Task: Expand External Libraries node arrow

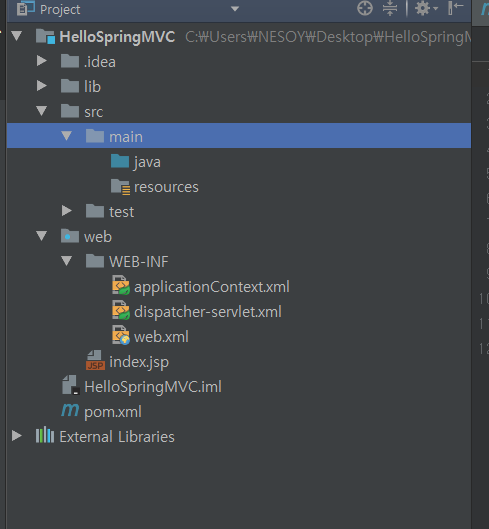Action: 17,436
